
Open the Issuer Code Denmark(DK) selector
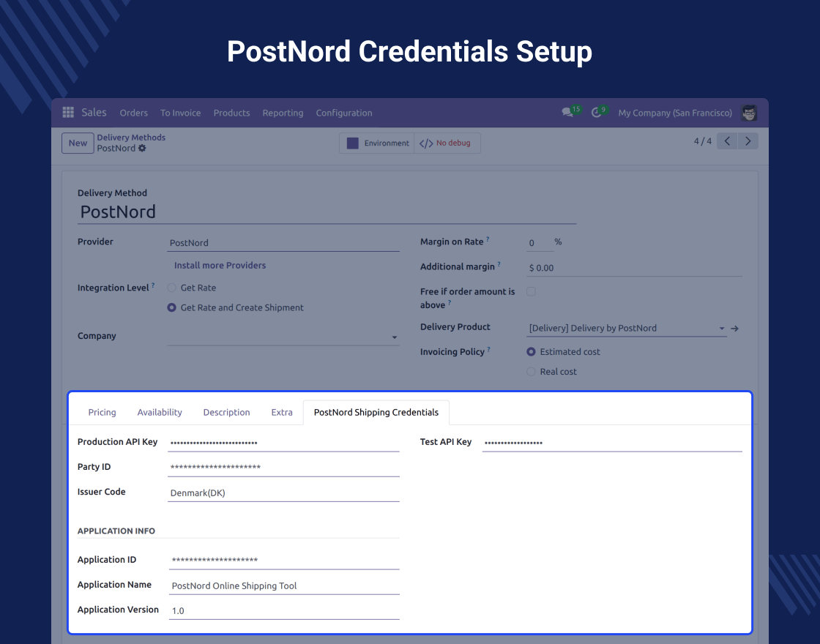[283, 493]
